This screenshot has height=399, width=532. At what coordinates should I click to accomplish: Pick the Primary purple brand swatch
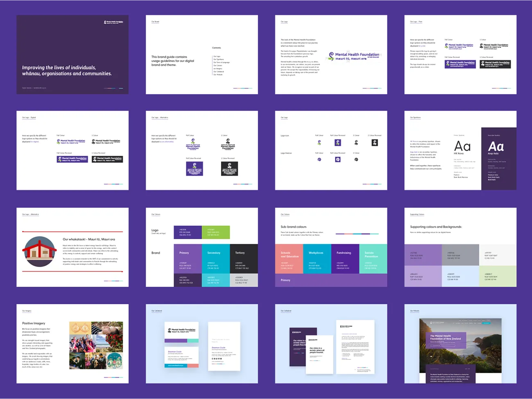(x=188, y=259)
